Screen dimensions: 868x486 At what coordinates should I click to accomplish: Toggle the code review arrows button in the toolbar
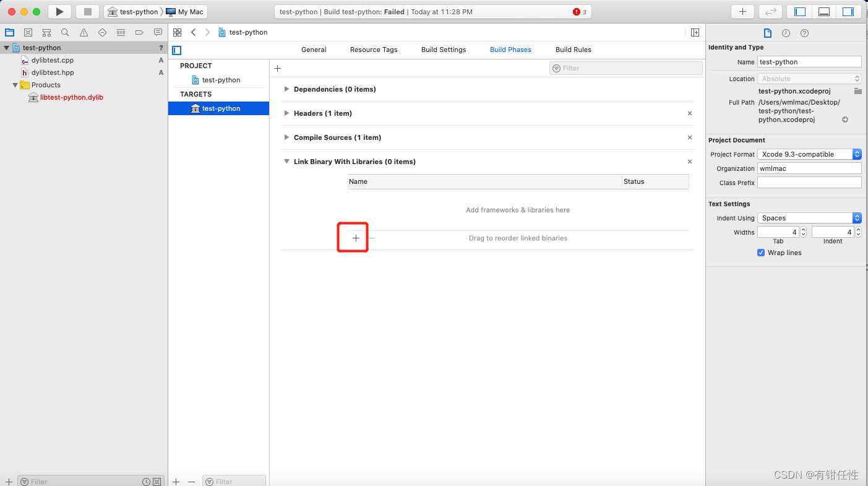click(770, 12)
